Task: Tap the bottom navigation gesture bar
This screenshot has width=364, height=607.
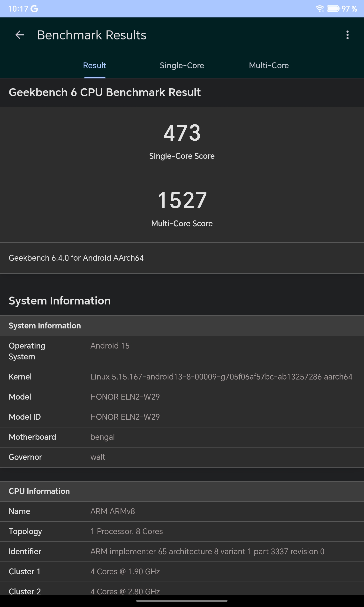Action: (x=182, y=601)
